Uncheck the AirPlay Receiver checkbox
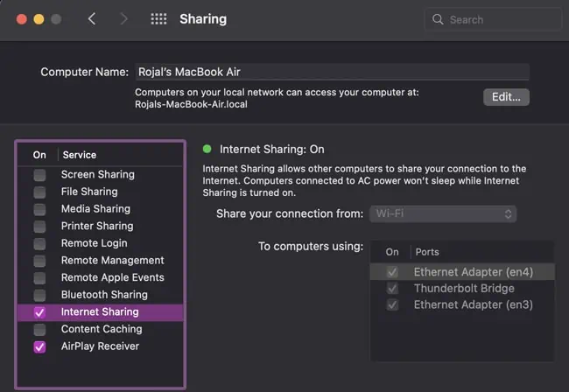This screenshot has width=569, height=392. (x=39, y=346)
